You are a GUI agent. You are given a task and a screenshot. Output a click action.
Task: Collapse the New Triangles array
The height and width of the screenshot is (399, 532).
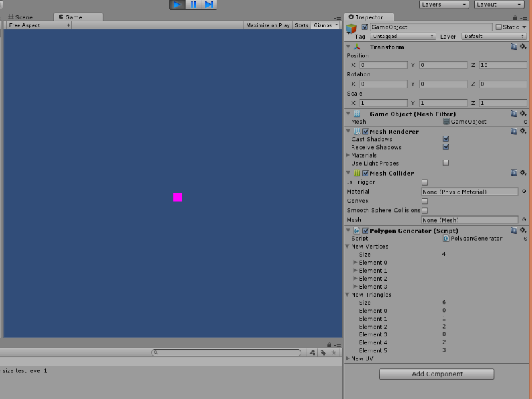348,295
